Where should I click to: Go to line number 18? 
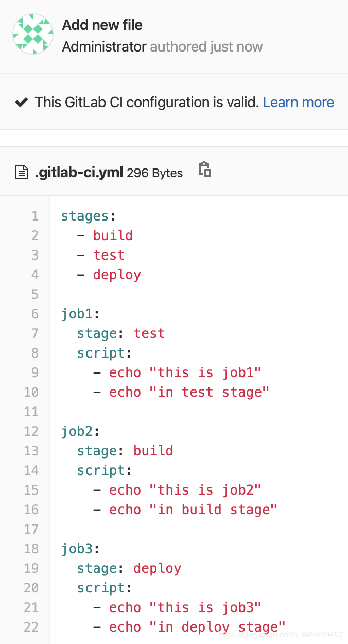(x=31, y=549)
